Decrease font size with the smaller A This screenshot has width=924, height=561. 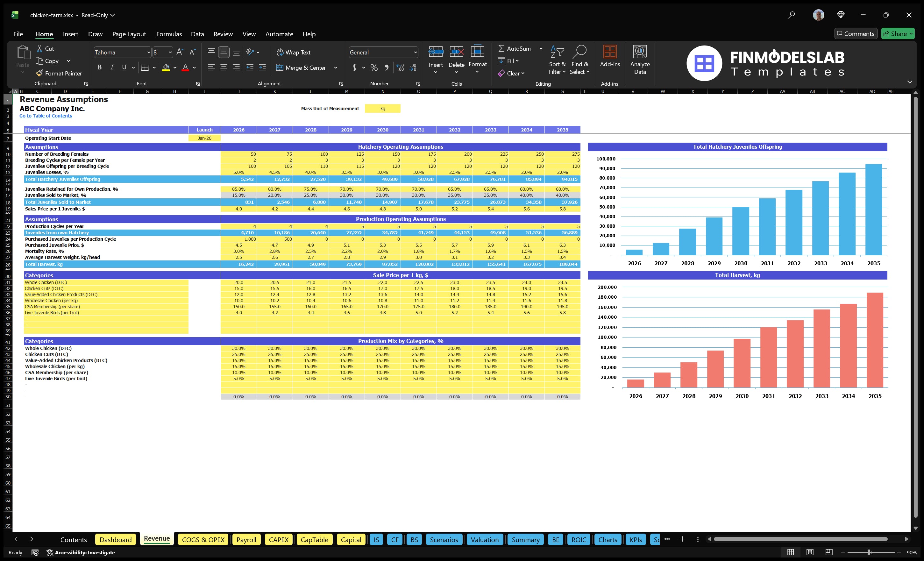[193, 52]
